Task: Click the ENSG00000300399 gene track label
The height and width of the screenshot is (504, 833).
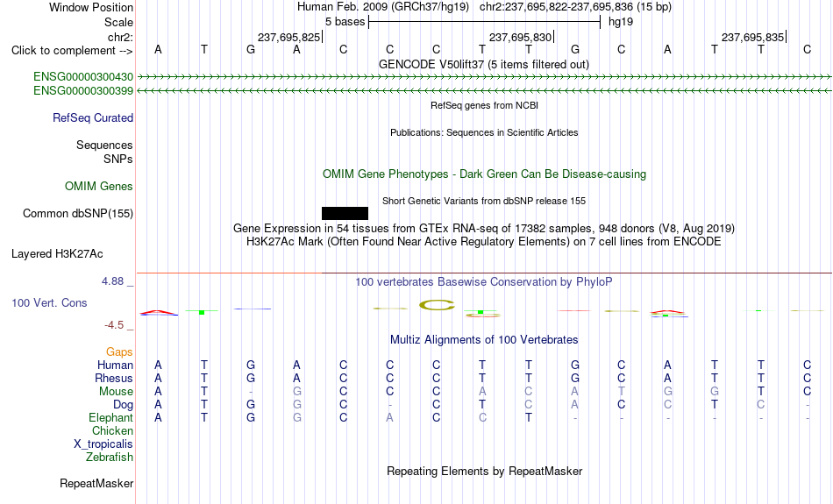Action: 83,91
